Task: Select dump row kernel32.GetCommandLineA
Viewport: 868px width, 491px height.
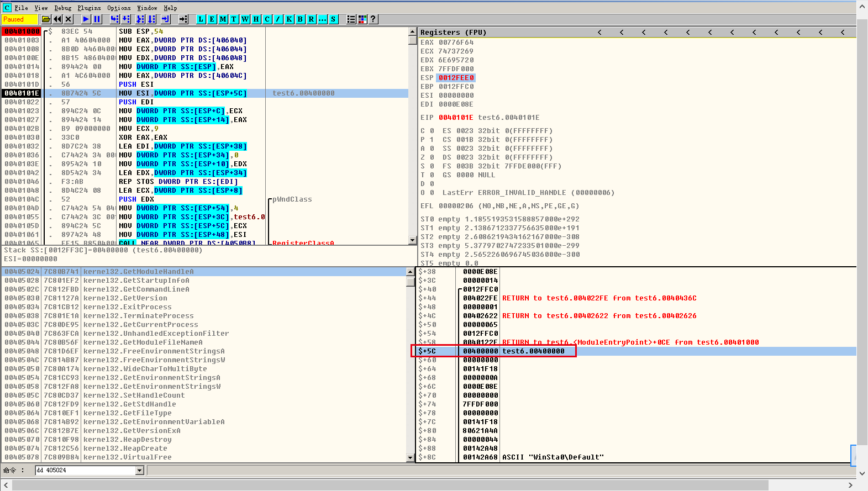Action: point(204,289)
